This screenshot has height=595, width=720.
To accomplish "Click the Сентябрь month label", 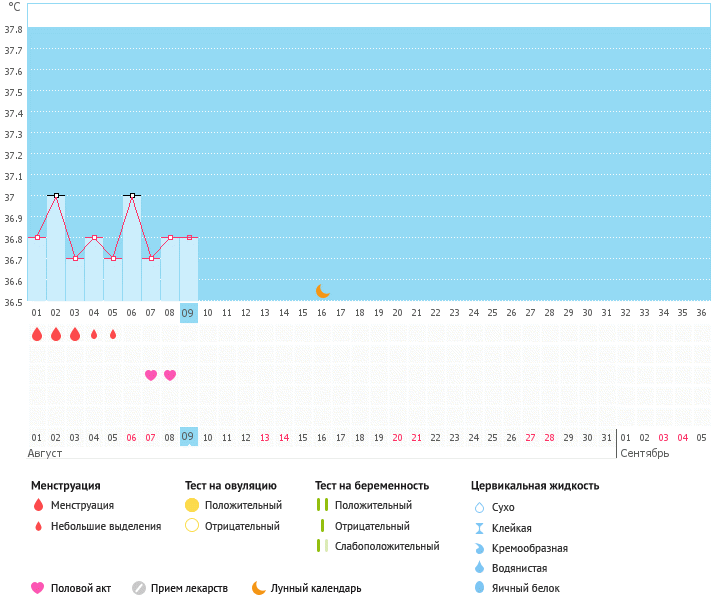I will (645, 453).
